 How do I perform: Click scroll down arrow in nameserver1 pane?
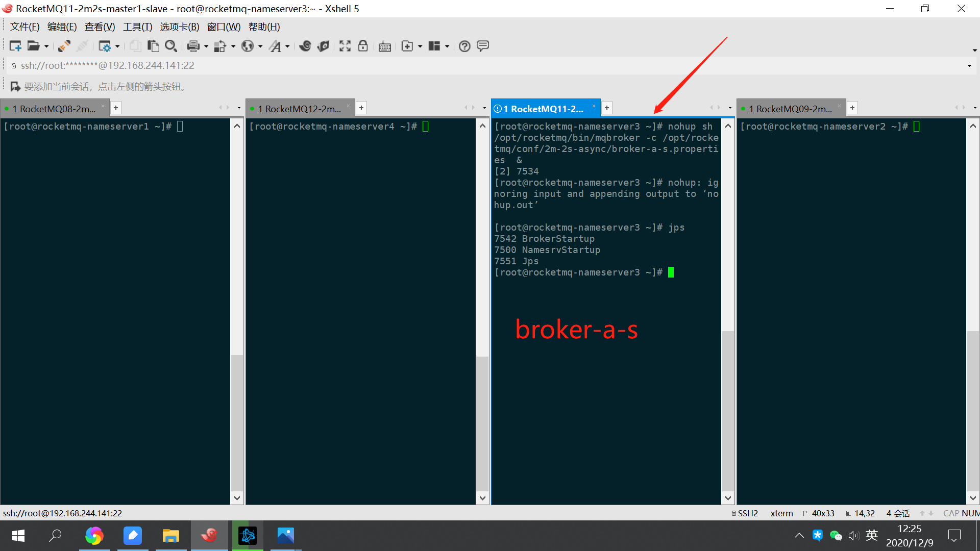237,498
